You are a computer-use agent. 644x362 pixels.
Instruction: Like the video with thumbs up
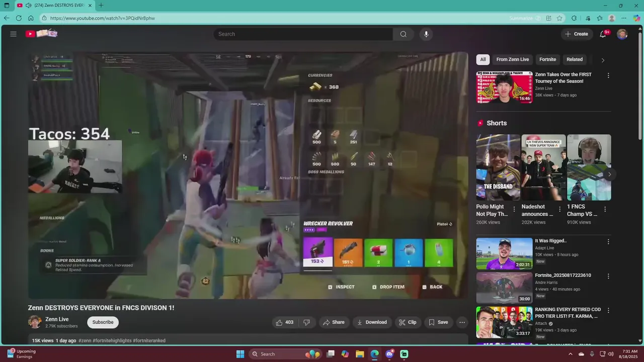(285, 322)
